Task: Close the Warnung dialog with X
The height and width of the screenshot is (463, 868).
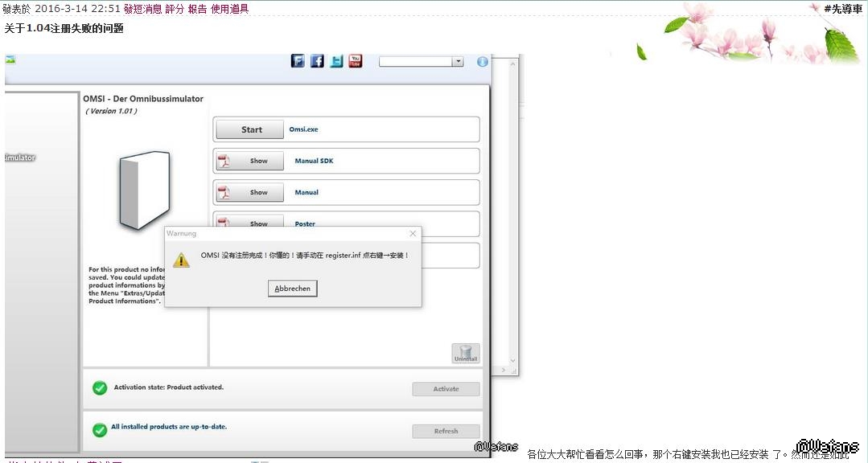Action: tap(413, 233)
